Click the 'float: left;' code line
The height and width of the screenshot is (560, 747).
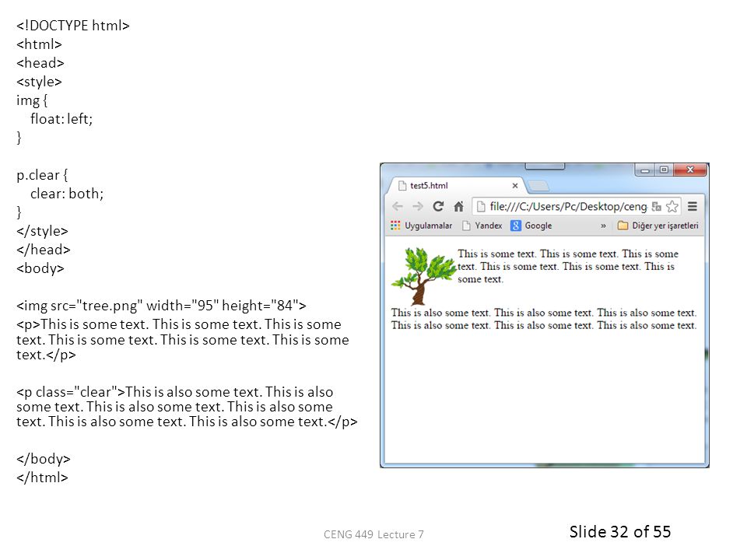point(61,118)
